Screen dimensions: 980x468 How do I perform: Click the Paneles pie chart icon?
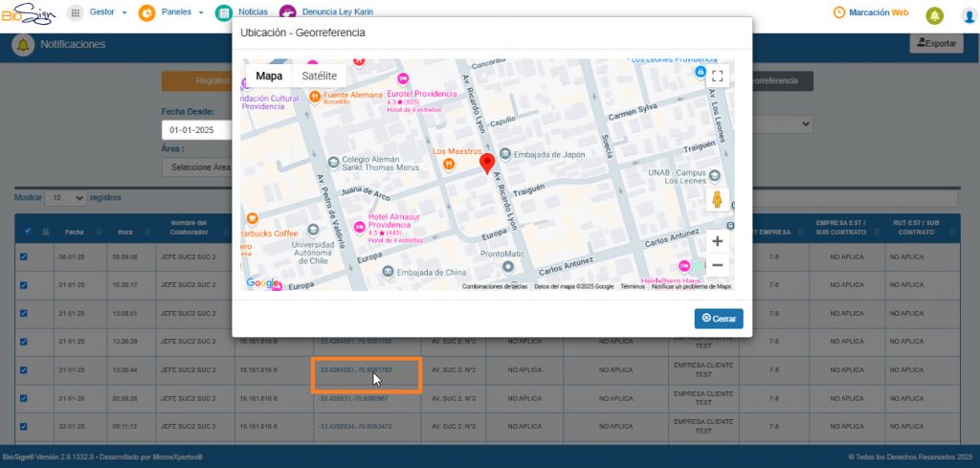pos(146,13)
